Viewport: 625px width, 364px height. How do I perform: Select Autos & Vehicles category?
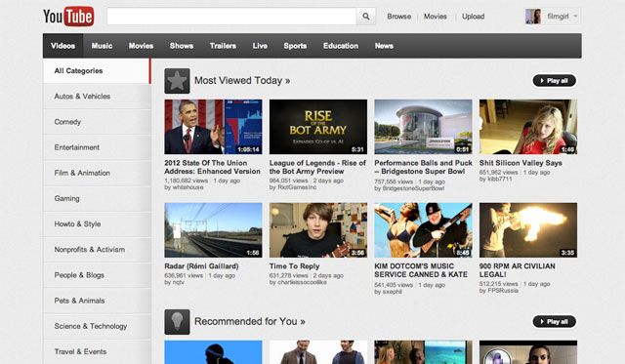97,97
